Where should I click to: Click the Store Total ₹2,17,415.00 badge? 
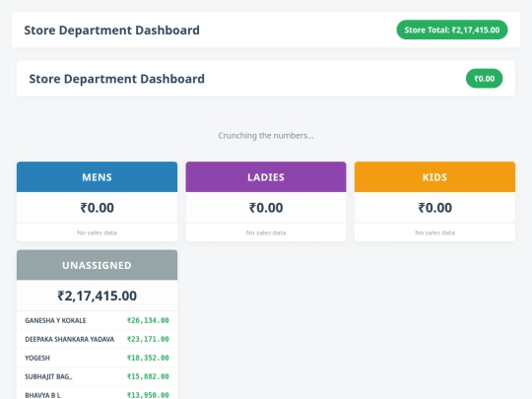[x=452, y=30]
